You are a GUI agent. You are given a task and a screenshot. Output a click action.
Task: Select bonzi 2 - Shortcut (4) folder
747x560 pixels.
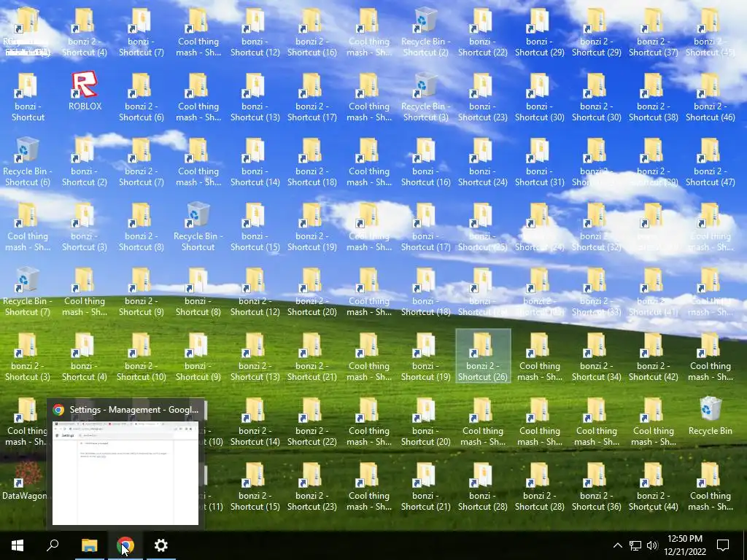tap(85, 32)
